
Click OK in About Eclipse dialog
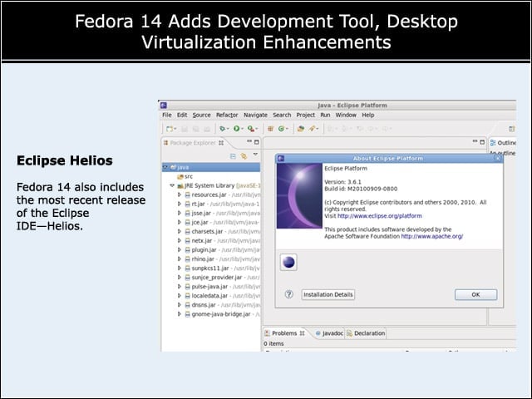click(x=475, y=294)
